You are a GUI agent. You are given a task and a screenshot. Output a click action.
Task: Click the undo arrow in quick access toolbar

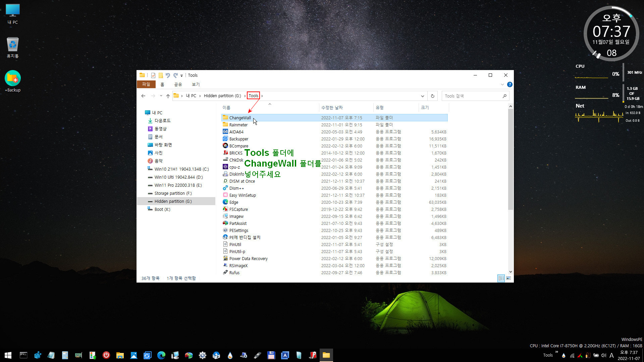(168, 75)
